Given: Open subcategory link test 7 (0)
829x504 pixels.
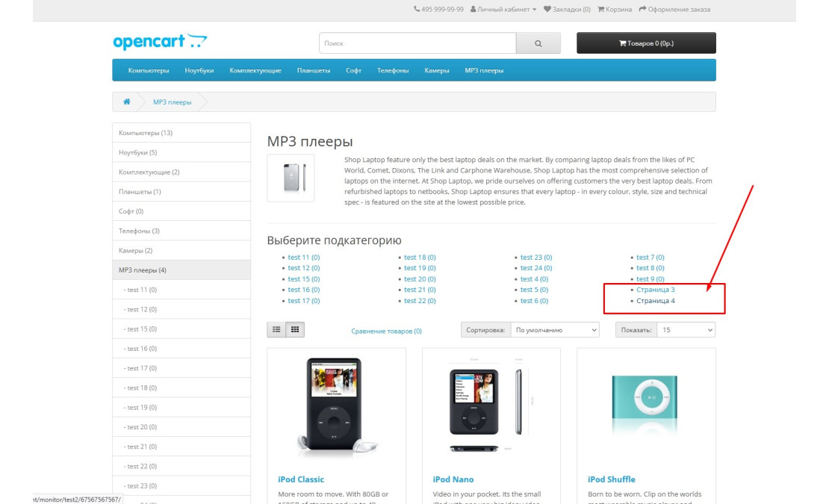Looking at the screenshot, I should 651,258.
